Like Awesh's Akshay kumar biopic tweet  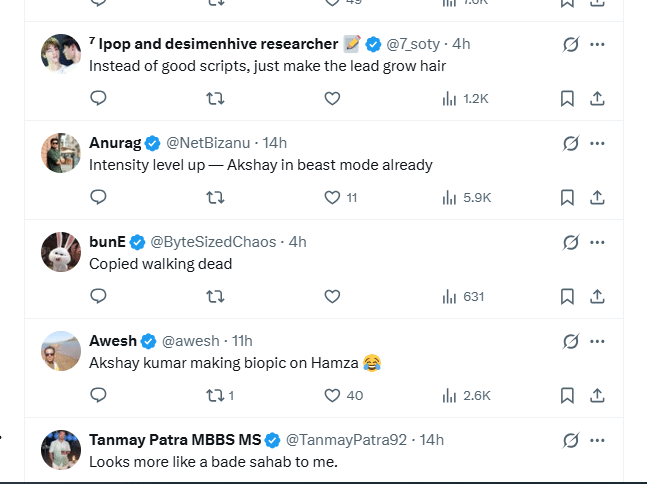[x=333, y=396]
